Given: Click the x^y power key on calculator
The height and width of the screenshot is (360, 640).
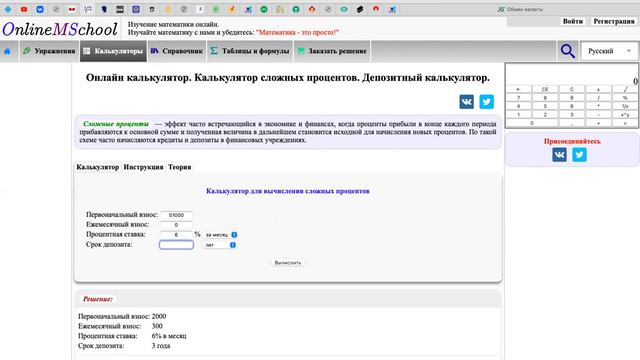Looking at the screenshot, I should click(x=625, y=114).
